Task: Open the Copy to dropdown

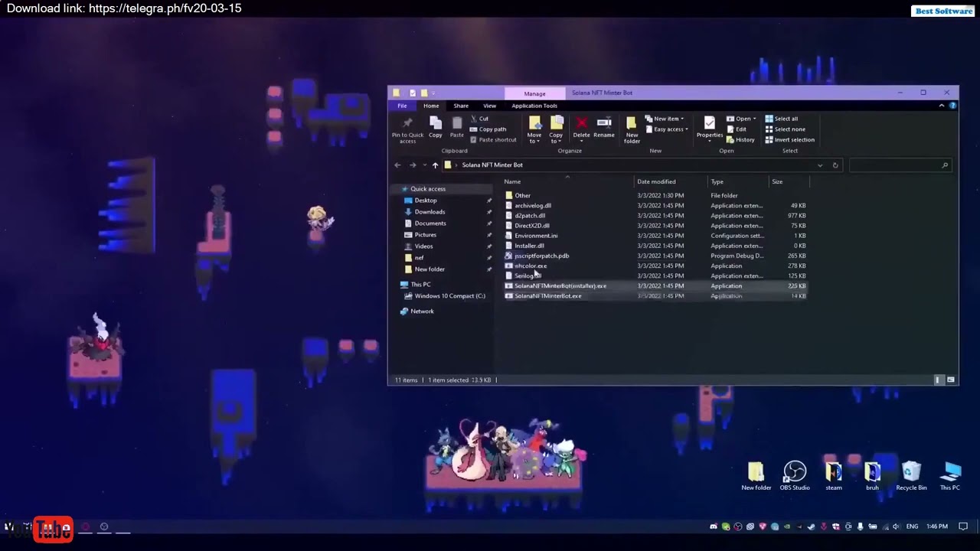Action: (x=556, y=129)
